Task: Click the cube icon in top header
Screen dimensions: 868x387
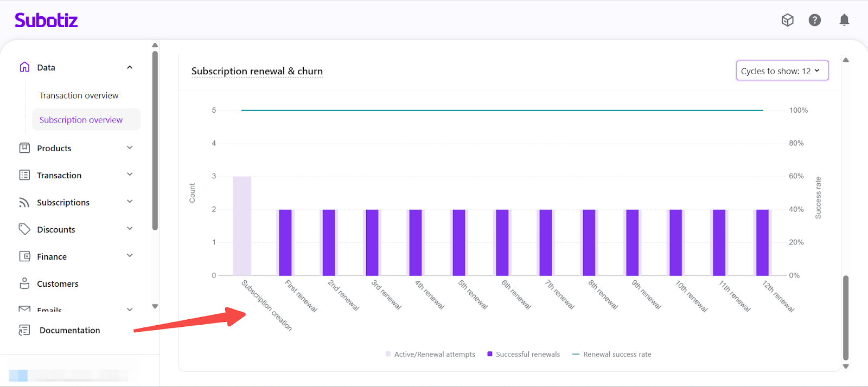Action: pyautogui.click(x=787, y=20)
